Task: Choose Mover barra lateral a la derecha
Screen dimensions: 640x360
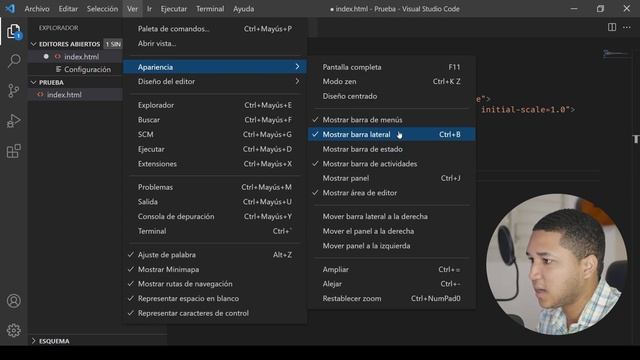Action: coord(391,216)
